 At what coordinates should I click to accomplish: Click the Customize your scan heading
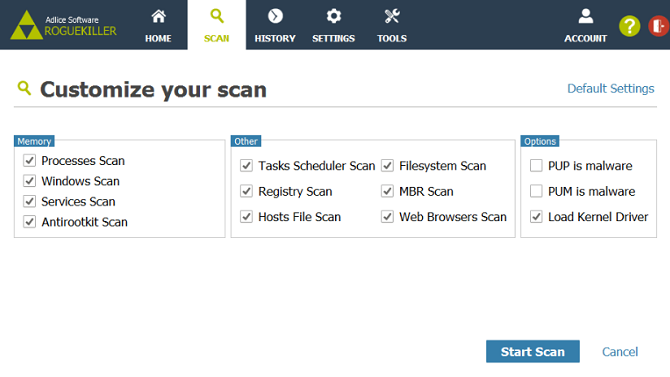[x=153, y=89]
